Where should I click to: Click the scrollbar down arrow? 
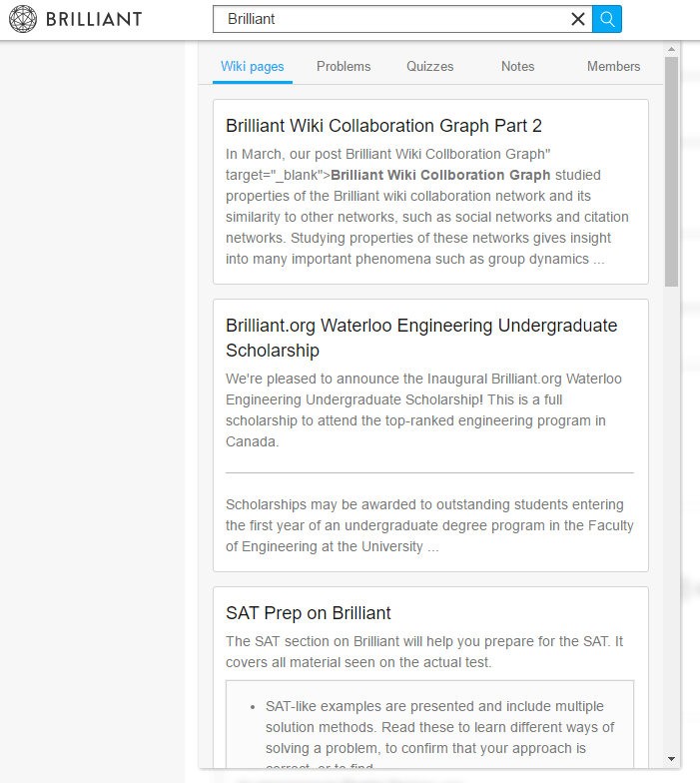pyautogui.click(x=671, y=759)
